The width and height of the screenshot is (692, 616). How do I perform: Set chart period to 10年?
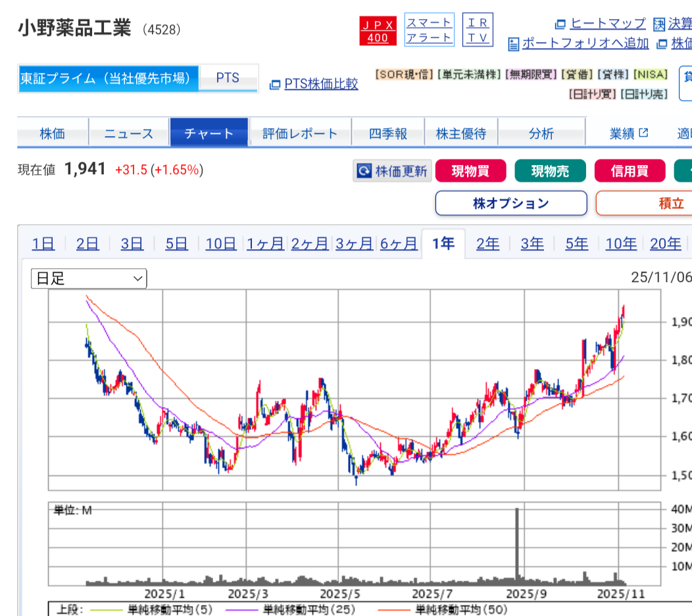[x=621, y=243]
